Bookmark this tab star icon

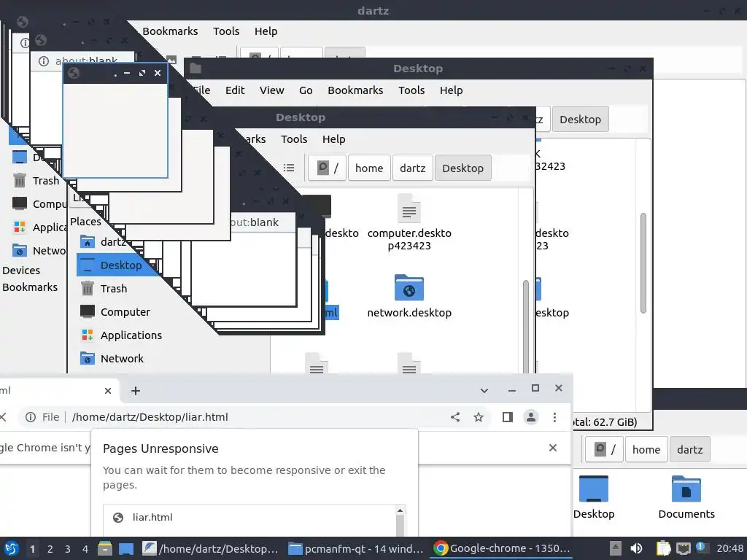(x=479, y=417)
